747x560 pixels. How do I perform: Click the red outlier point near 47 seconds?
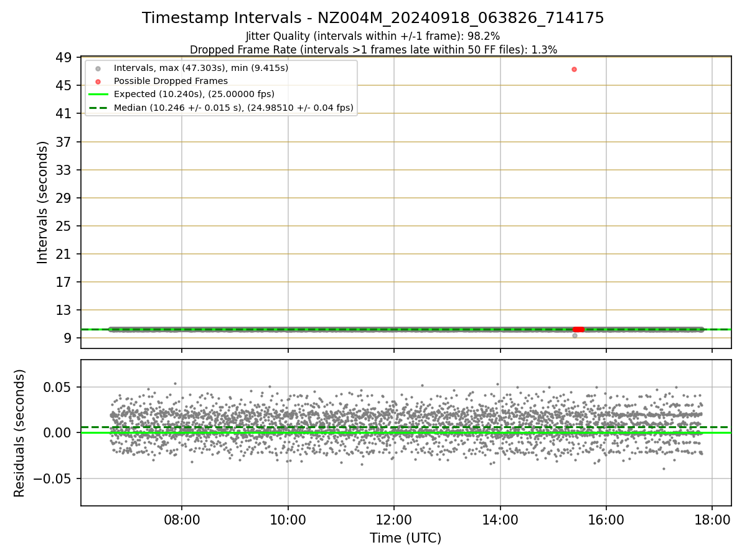[x=574, y=69]
